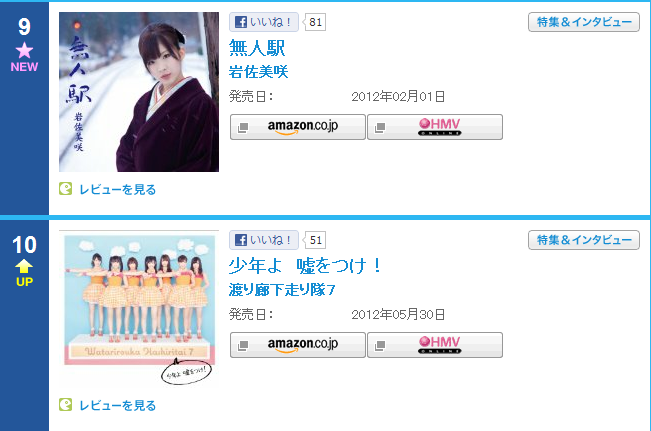
Task: Click amazon.co.jp button for 無人駅
Action: tap(298, 127)
